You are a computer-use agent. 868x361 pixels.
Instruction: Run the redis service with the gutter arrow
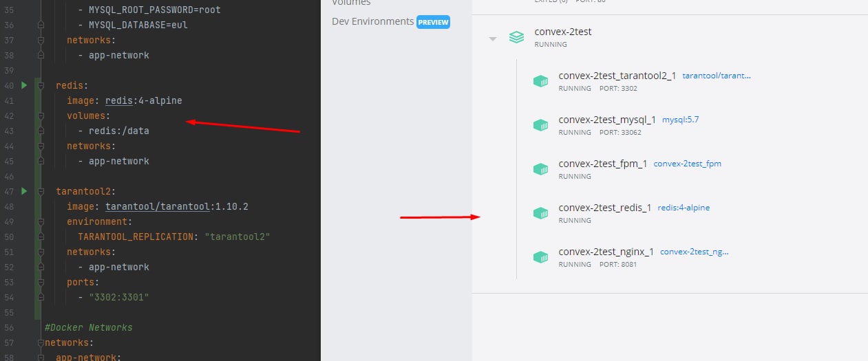tap(24, 85)
